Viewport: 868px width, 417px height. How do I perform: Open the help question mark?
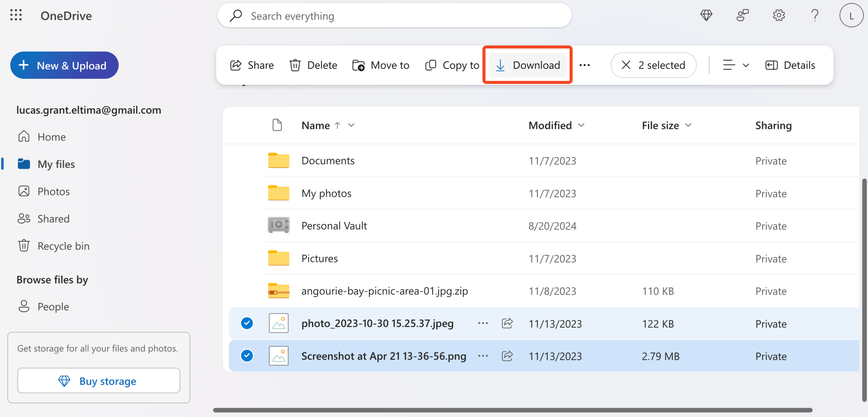tap(815, 15)
